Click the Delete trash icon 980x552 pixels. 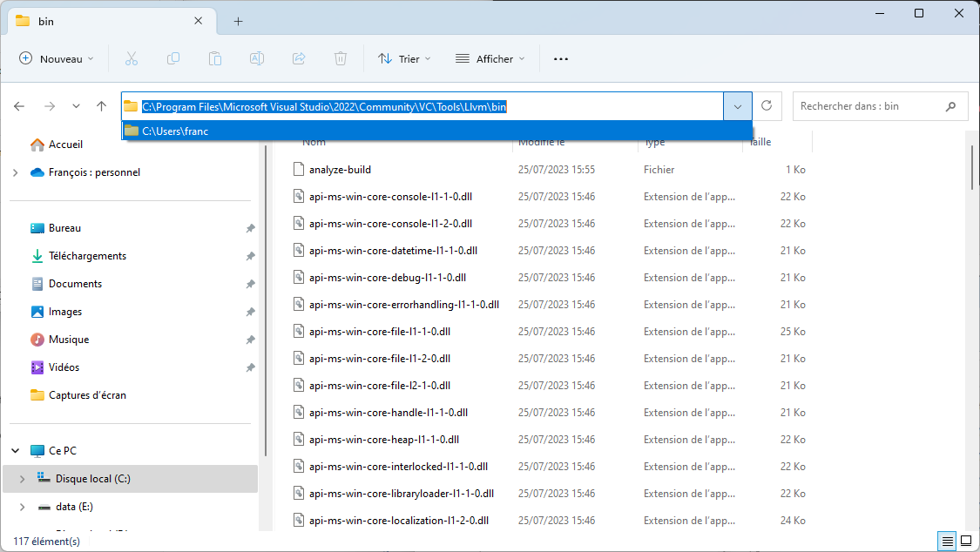click(341, 58)
